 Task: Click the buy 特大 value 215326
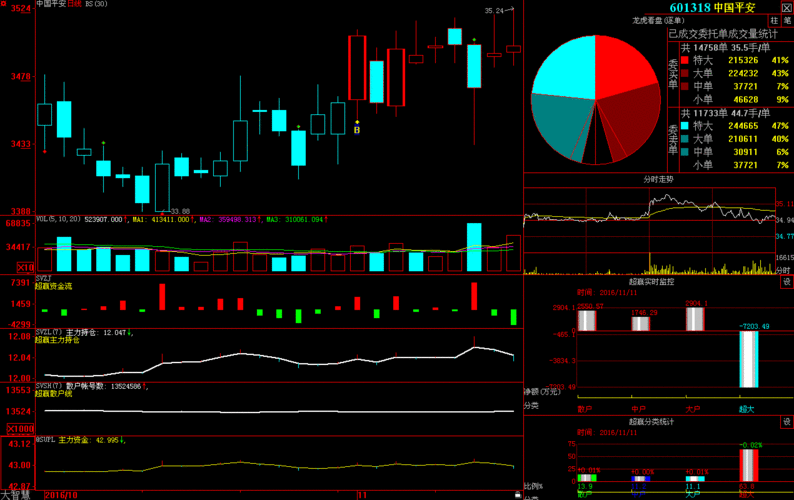pyautogui.click(x=743, y=60)
